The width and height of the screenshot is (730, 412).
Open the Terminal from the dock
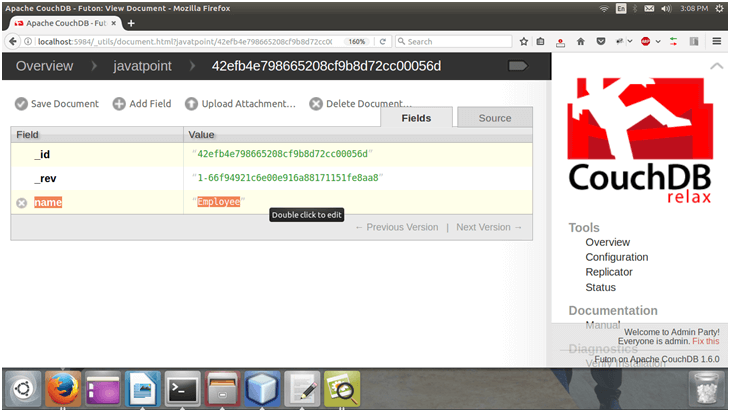tap(183, 388)
